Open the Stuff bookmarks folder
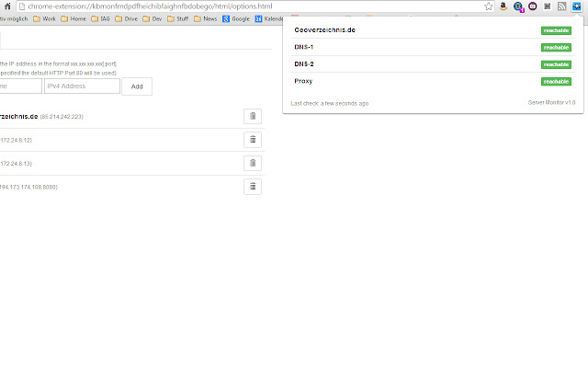 click(177, 18)
